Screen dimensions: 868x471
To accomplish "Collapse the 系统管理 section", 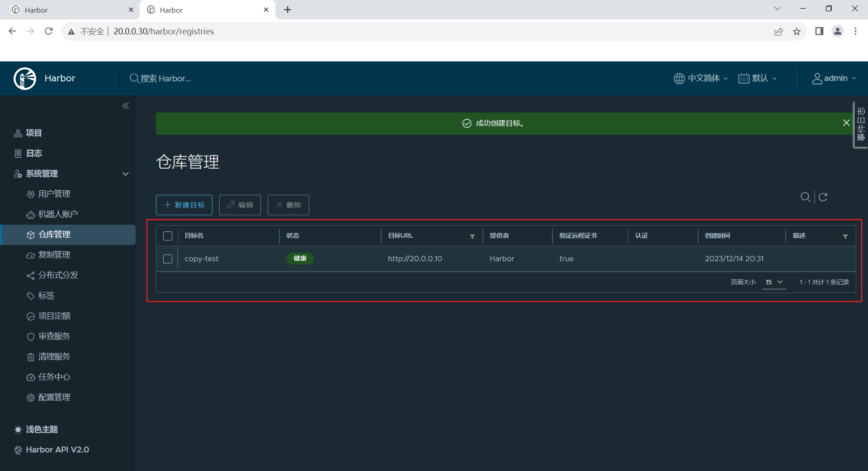I will coord(126,174).
